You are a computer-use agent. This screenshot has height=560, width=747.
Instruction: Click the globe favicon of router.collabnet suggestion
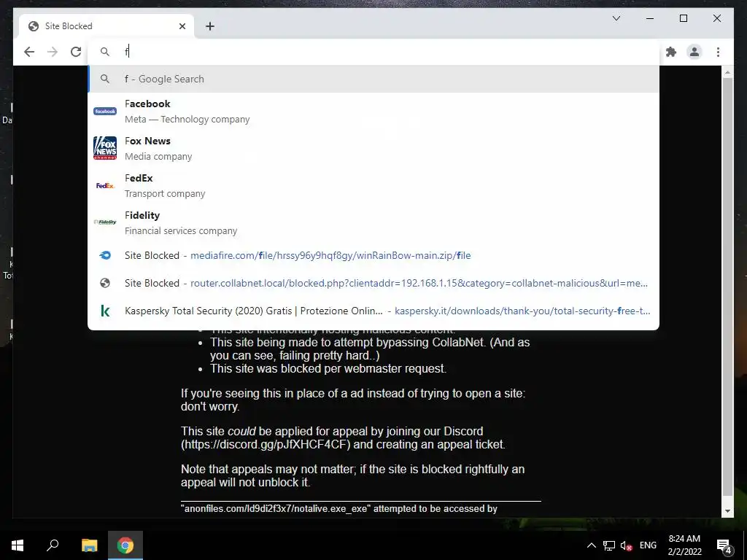[105, 283]
